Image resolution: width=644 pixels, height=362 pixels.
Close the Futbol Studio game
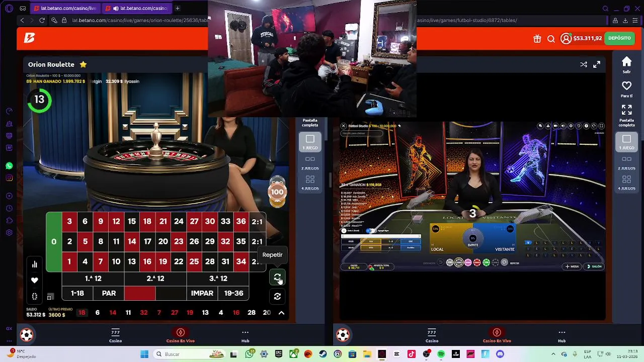[344, 126]
